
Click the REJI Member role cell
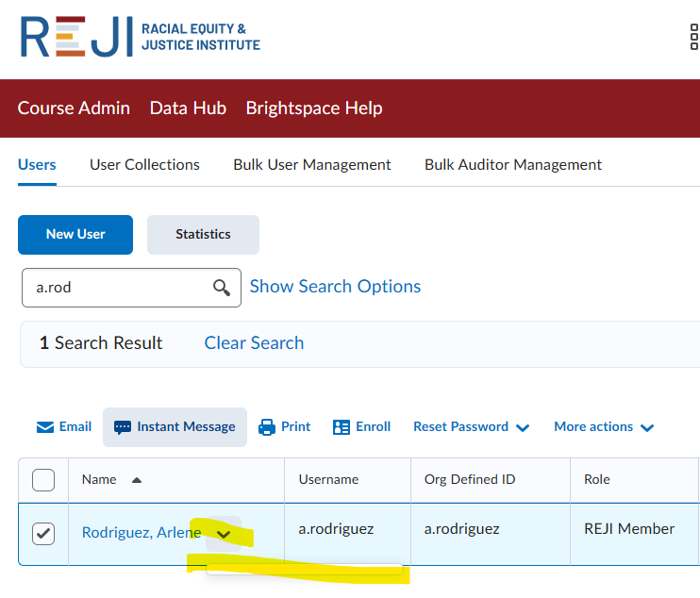[629, 529]
